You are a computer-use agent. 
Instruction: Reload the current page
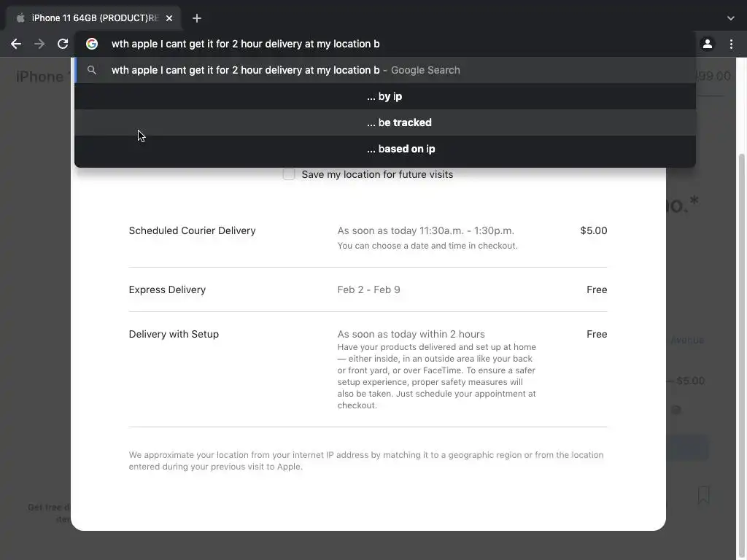click(63, 44)
